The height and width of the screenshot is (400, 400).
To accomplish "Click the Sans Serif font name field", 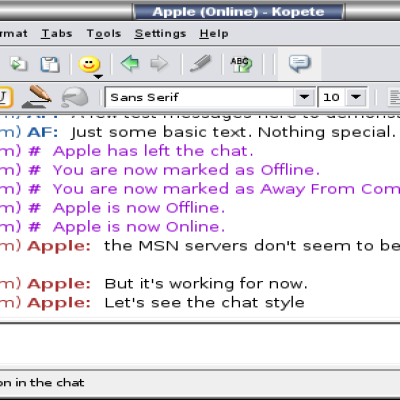I will click(x=199, y=97).
